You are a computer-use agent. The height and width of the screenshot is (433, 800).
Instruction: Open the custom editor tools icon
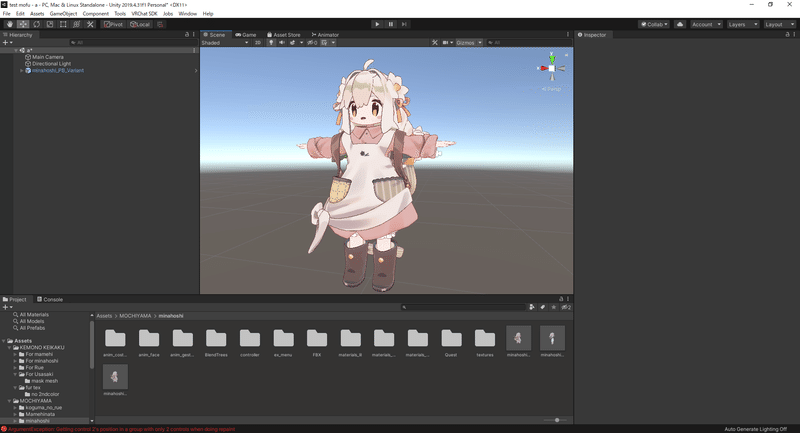pyautogui.click(x=90, y=24)
